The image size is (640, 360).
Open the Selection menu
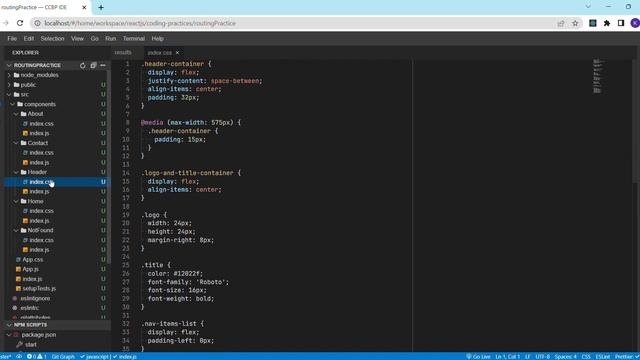[52, 39]
